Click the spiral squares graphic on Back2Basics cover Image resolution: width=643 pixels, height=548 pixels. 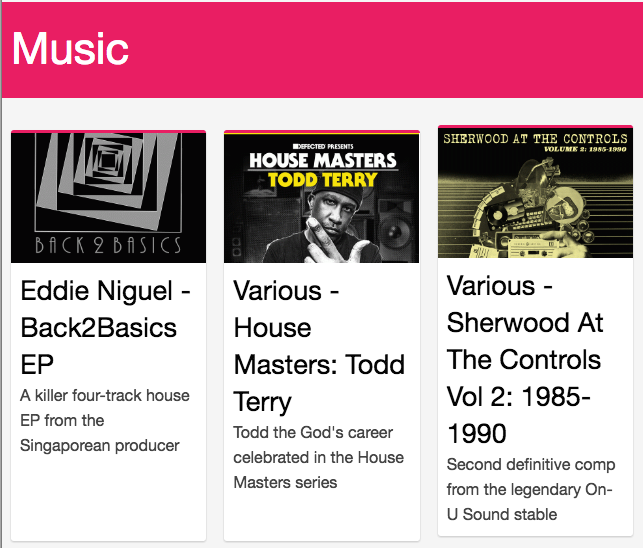109,179
